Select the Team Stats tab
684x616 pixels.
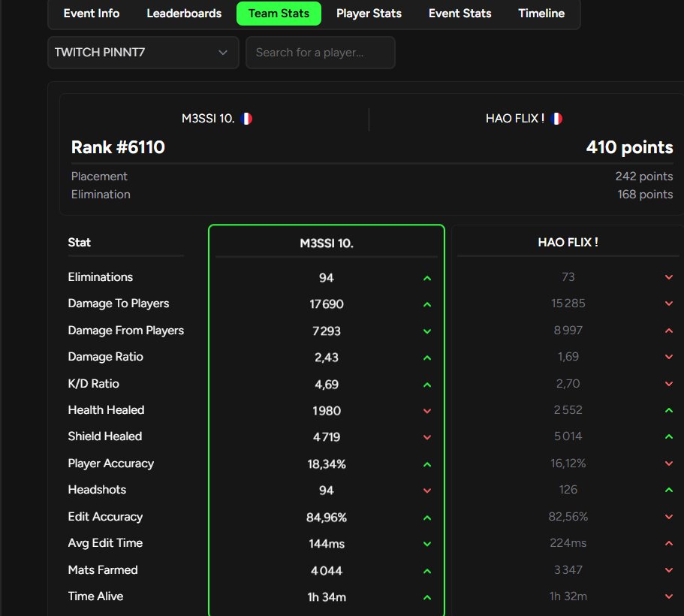[x=279, y=14]
